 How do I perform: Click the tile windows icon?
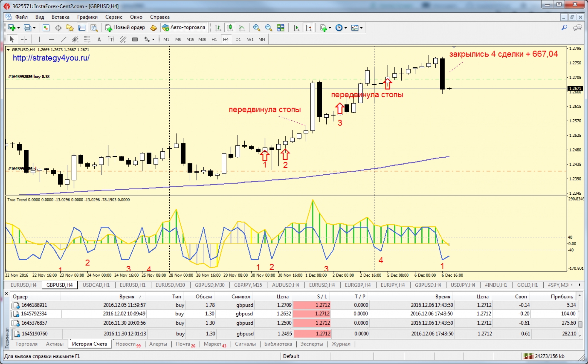pos(280,28)
